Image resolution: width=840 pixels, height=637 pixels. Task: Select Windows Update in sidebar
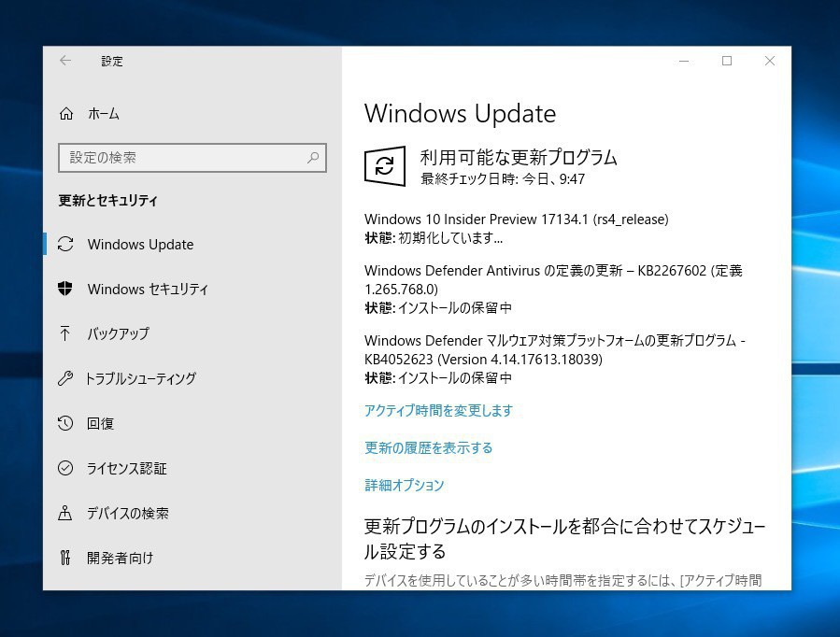tap(140, 244)
